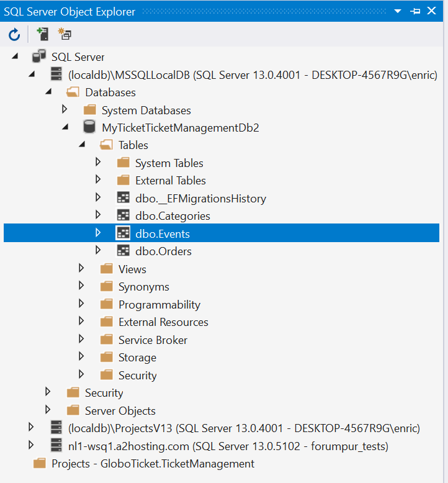Close the SQL Server Object Explorer panel
The width and height of the screenshot is (448, 483).
click(431, 11)
